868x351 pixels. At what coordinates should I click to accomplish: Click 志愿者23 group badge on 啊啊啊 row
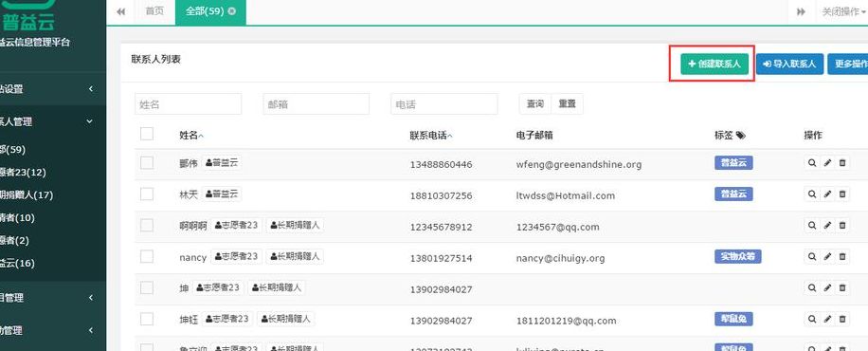236,225
